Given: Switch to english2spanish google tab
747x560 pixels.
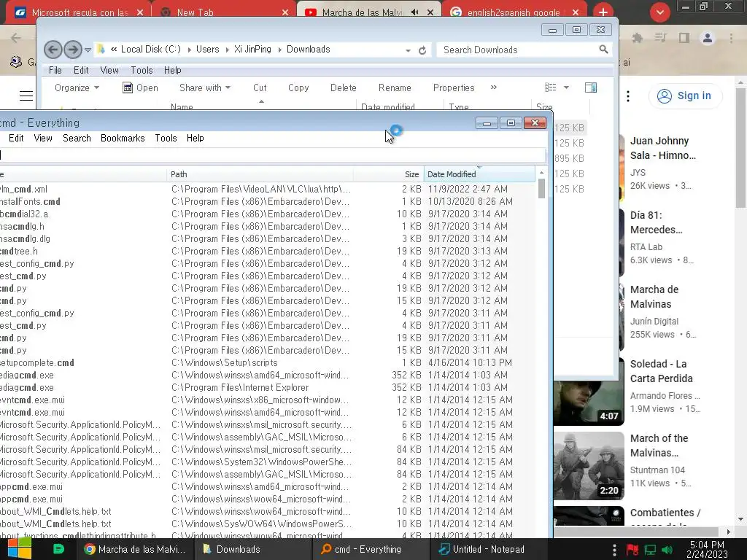Looking at the screenshot, I should pos(516,12).
